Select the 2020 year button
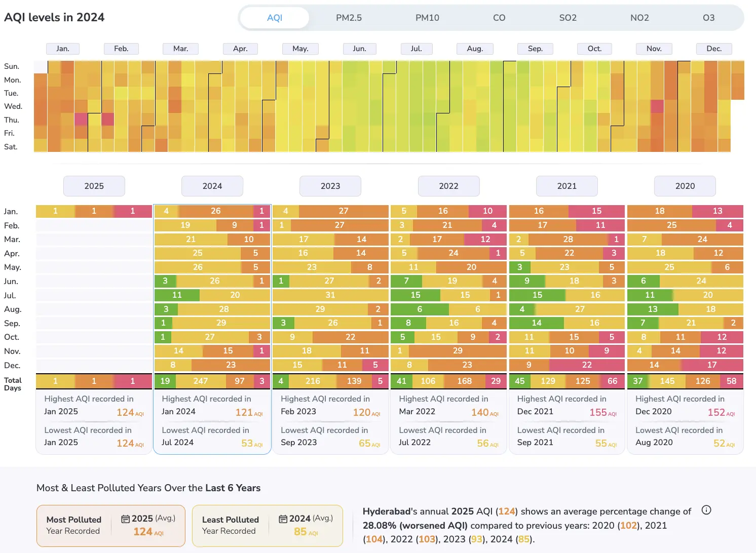This screenshot has height=553, width=756. pyautogui.click(x=685, y=186)
